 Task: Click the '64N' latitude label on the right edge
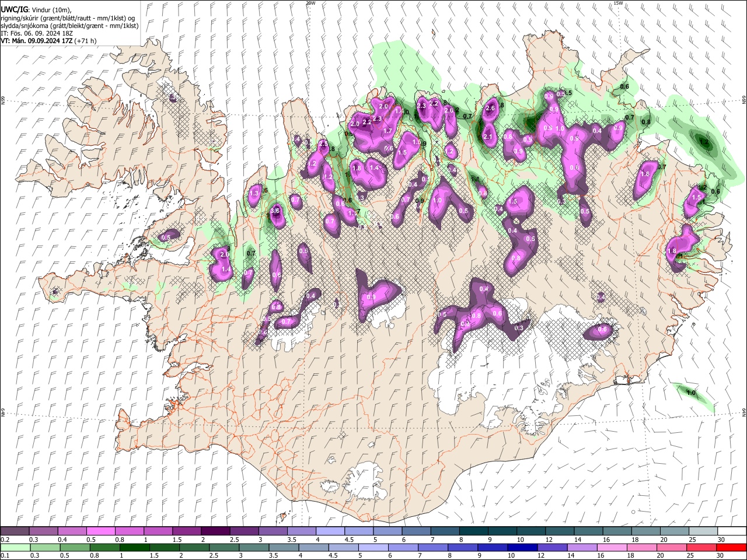click(x=744, y=412)
